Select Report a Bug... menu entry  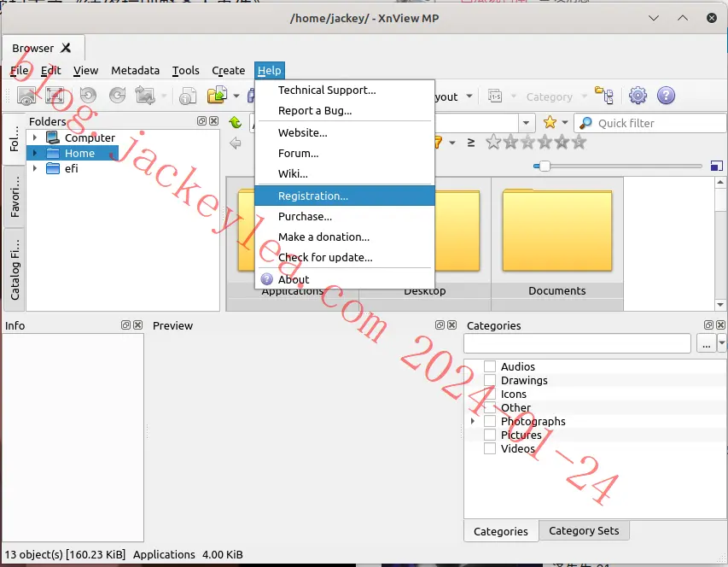(345, 110)
